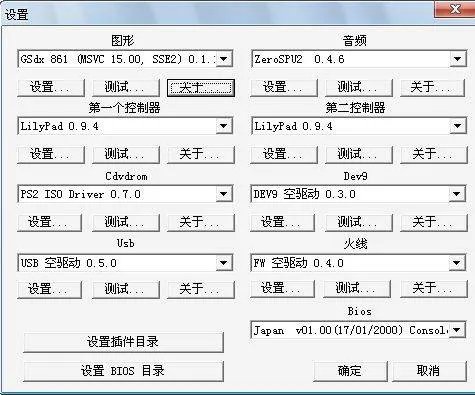The width and height of the screenshot is (475, 395).
Task: Run 测试 for Cdvdrom plugin
Action: [x=126, y=222]
